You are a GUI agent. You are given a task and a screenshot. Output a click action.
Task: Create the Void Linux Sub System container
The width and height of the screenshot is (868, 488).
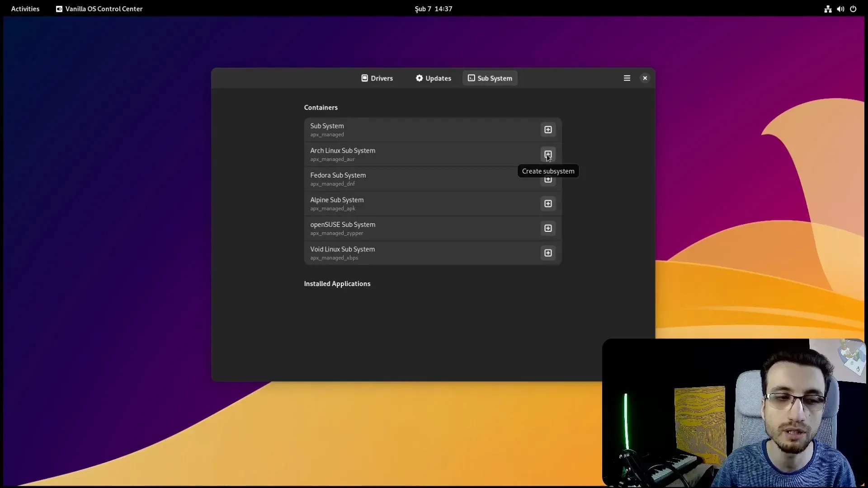point(548,253)
